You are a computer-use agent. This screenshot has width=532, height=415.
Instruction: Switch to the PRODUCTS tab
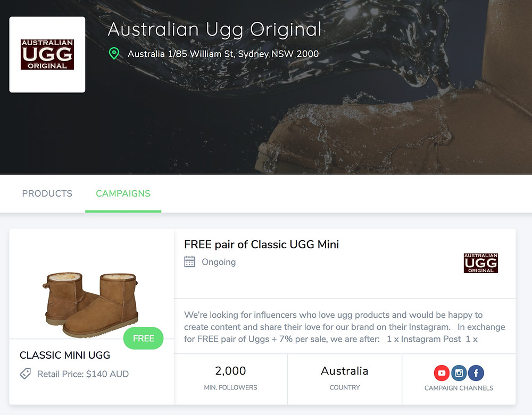tap(47, 193)
